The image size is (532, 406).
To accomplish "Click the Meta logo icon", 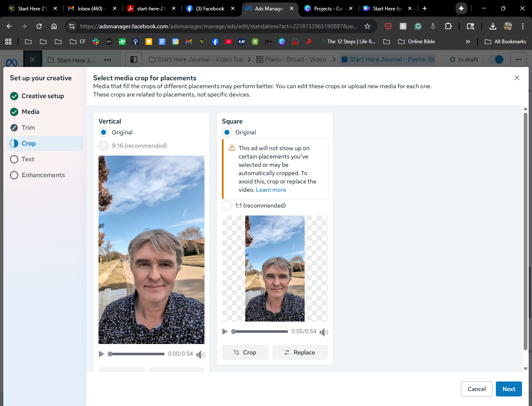I will (x=12, y=62).
